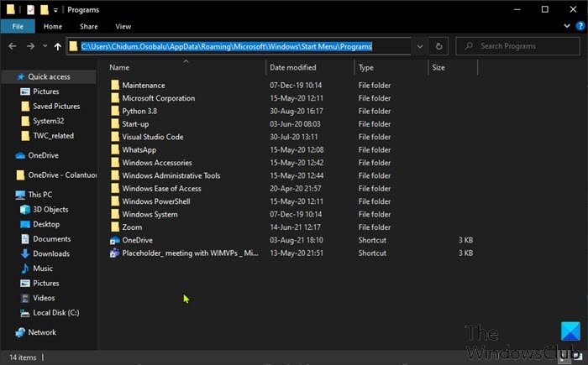The height and width of the screenshot is (365, 588).
Task: Sort by Size column header
Action: click(438, 67)
